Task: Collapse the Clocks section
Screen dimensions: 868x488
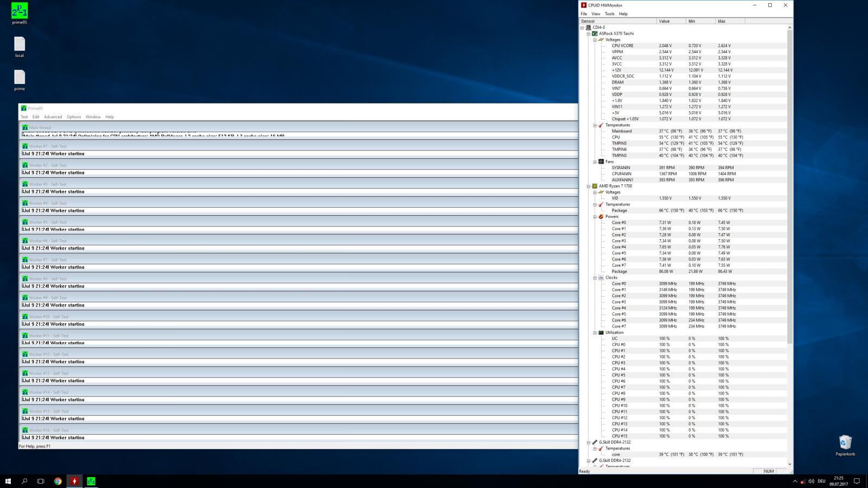Action: coord(595,278)
